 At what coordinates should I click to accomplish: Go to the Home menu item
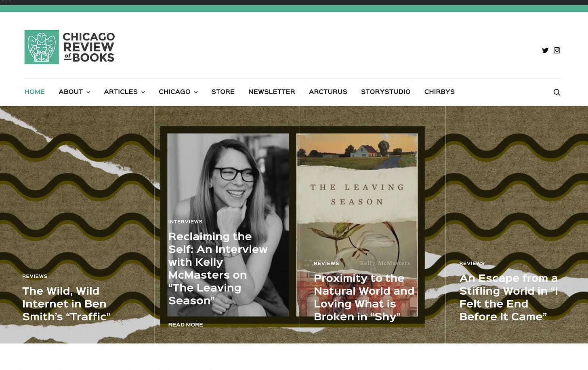click(35, 92)
